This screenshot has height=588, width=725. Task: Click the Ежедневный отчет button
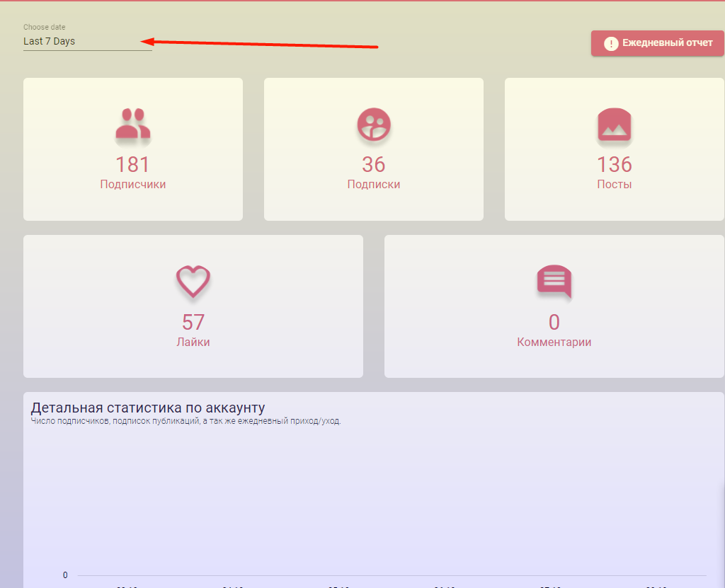(x=658, y=43)
